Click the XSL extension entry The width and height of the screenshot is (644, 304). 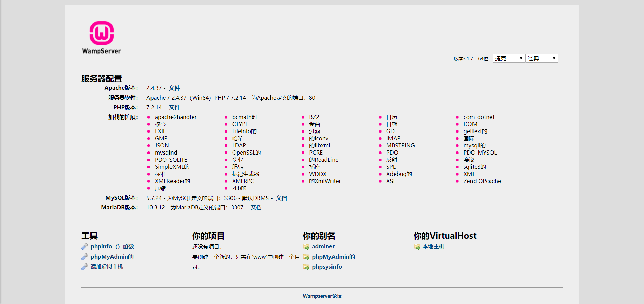pos(391,181)
